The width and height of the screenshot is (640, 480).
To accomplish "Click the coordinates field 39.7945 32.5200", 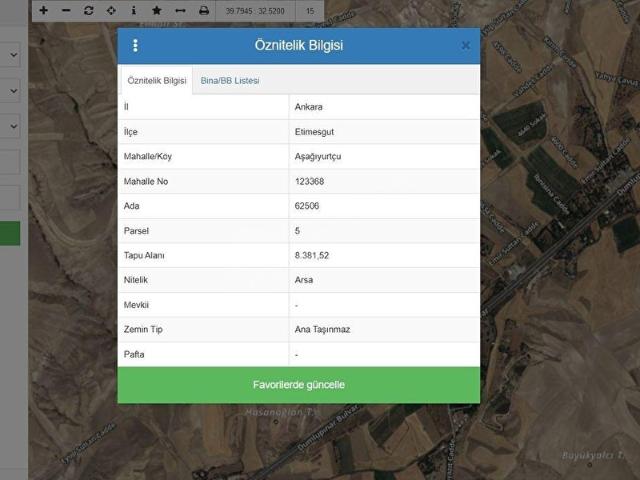I will [255, 11].
